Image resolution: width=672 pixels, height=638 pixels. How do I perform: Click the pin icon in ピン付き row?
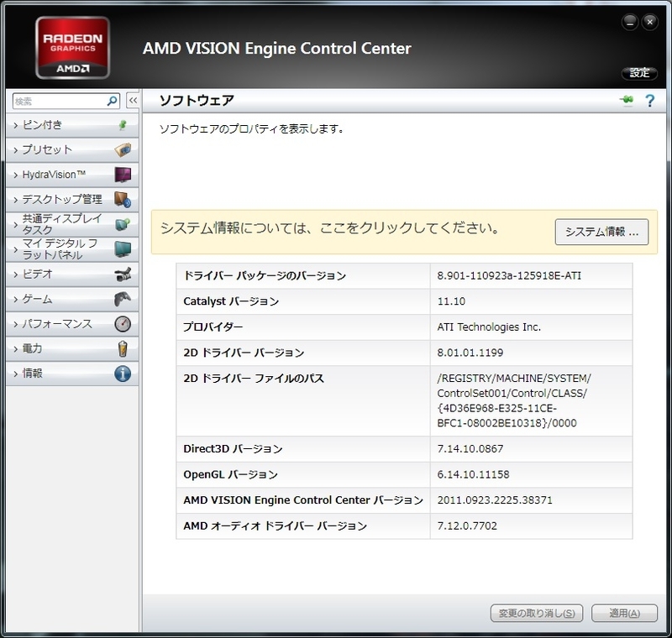point(123,125)
